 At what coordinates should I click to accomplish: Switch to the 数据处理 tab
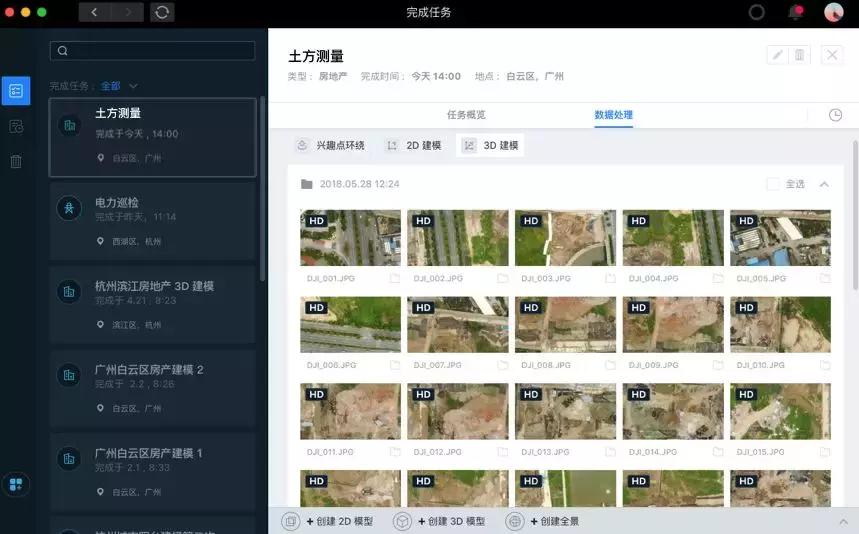click(x=614, y=115)
